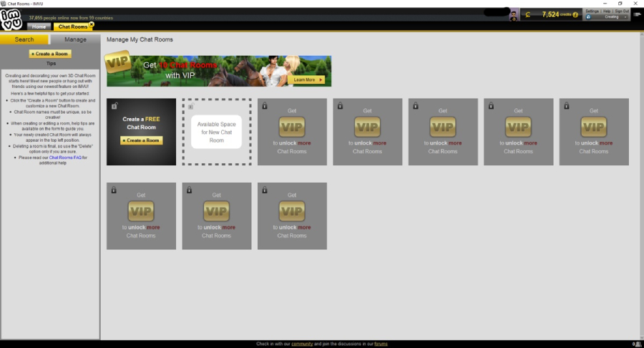Viewport: 644px width, 348px height.
Task: Open the forums link in footer
Action: tap(381, 344)
